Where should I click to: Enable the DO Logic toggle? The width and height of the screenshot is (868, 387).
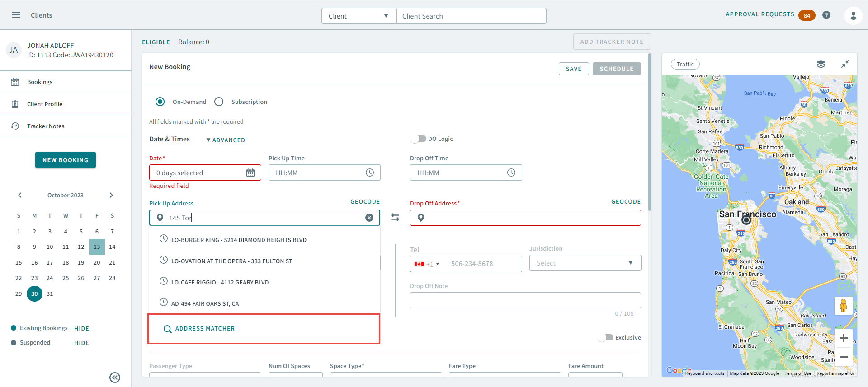[419, 139]
